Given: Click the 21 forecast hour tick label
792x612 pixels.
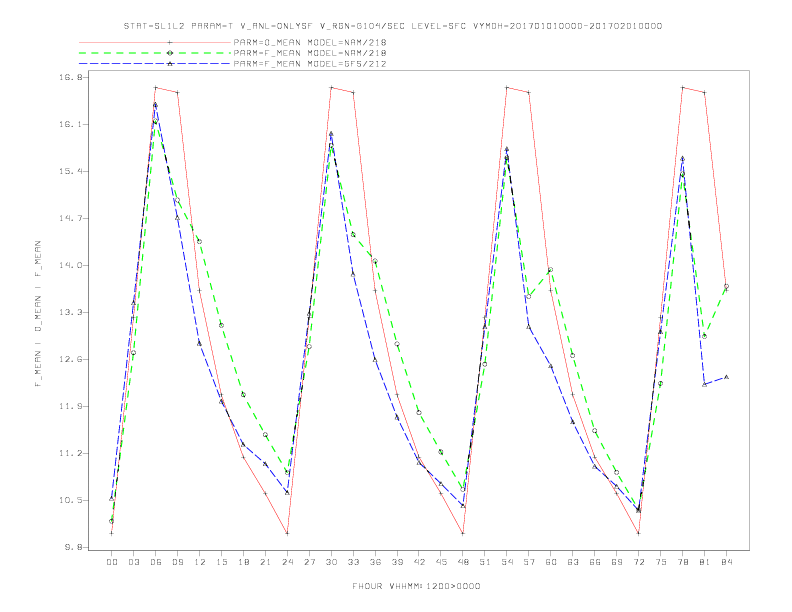Looking at the screenshot, I should pyautogui.click(x=265, y=562).
